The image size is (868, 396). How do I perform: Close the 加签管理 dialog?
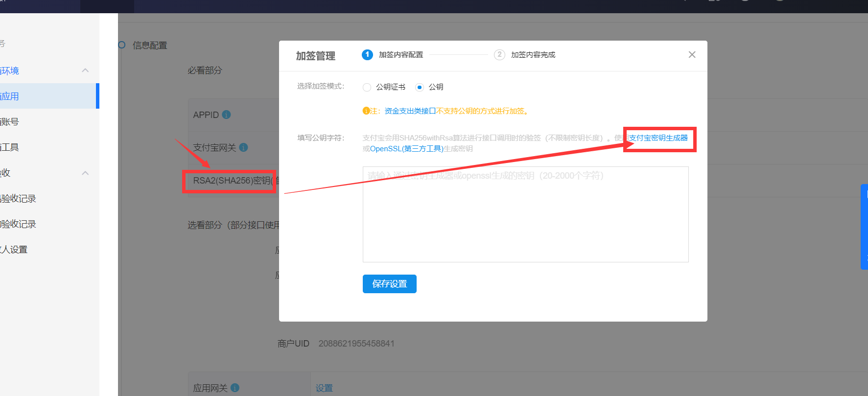coord(692,55)
